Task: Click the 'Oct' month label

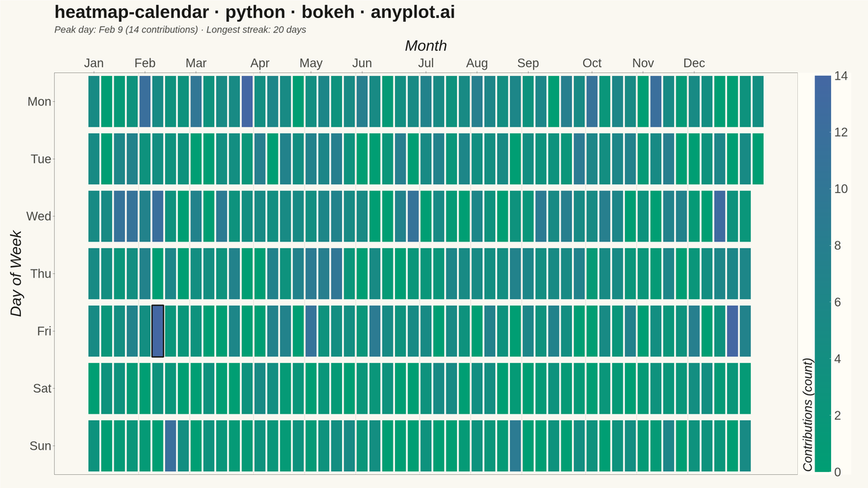Action: (592, 63)
